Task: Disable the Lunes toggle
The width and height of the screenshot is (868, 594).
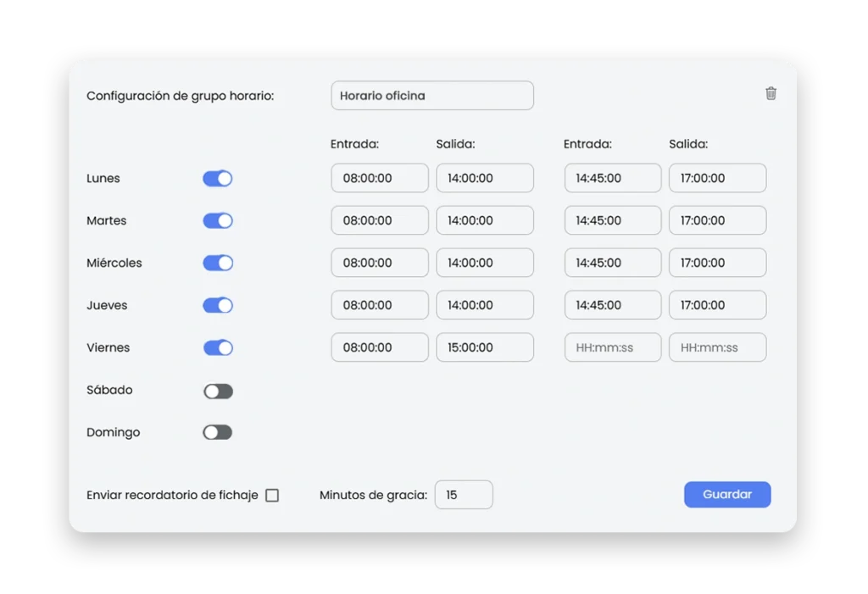Action: (x=217, y=179)
